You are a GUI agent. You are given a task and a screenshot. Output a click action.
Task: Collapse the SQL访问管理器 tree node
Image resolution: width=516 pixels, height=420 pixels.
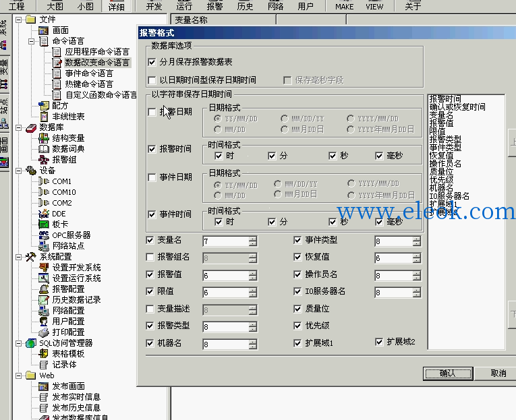19,343
